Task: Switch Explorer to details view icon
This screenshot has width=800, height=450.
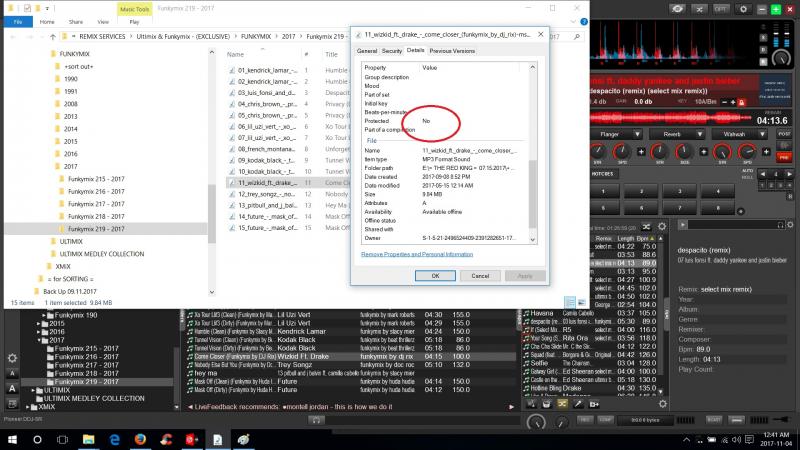Action: [x=569, y=302]
